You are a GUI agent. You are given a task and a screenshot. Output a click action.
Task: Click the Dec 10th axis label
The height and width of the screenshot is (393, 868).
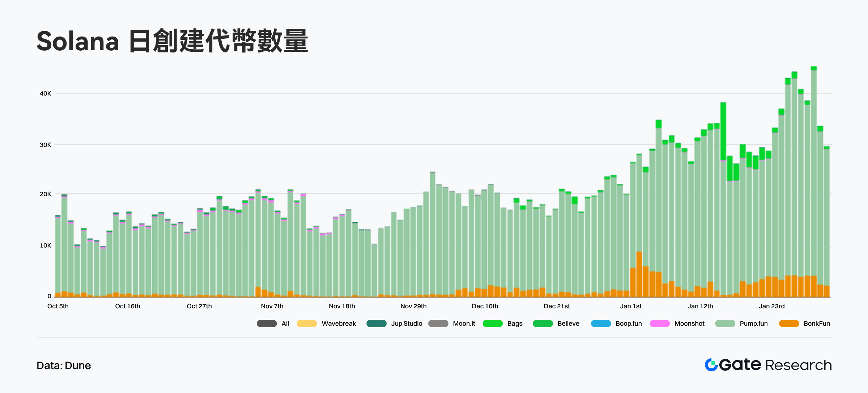point(485,306)
